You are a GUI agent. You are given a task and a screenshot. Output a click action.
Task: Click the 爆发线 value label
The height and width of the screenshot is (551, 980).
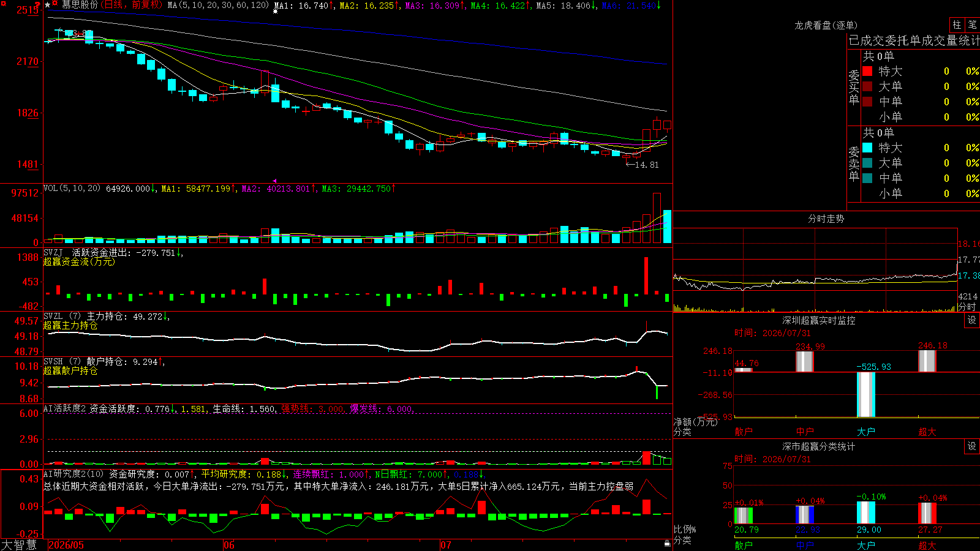point(382,408)
